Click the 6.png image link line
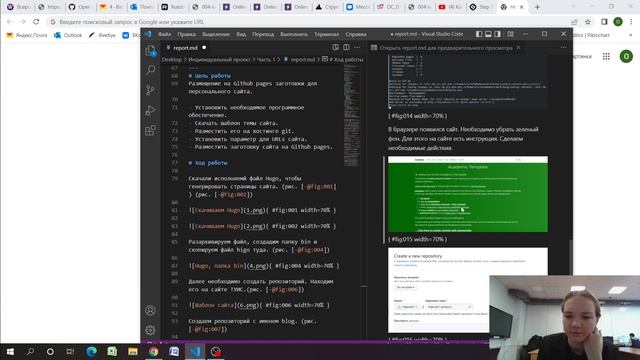The image size is (640, 360). pyautogui.click(x=259, y=305)
